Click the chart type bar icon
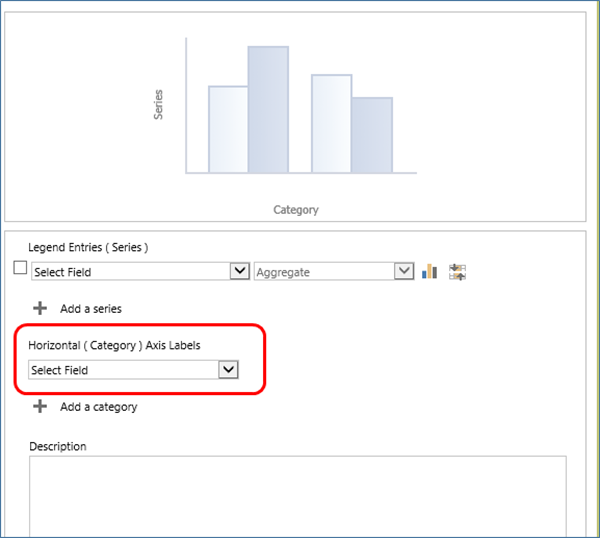 (x=431, y=271)
